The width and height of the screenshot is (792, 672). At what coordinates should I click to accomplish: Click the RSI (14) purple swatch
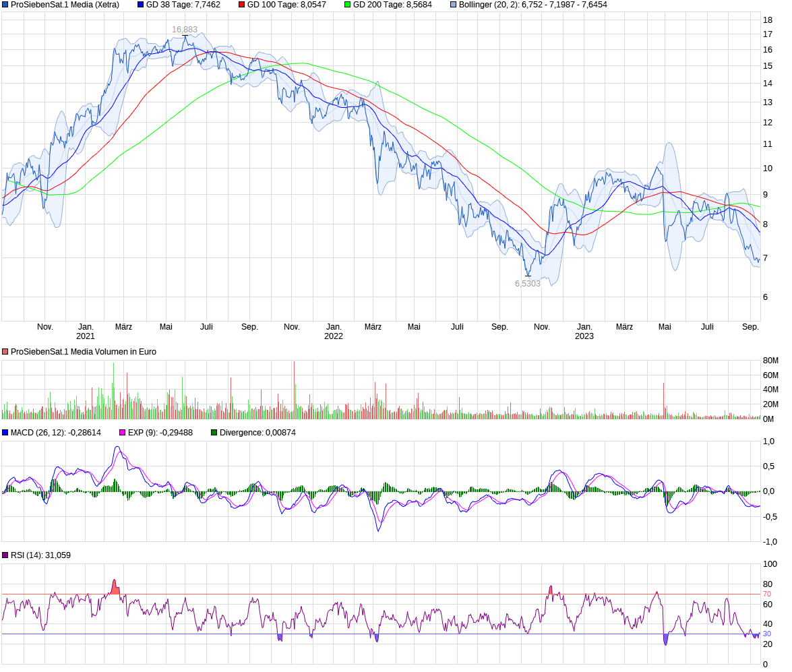click(5, 555)
